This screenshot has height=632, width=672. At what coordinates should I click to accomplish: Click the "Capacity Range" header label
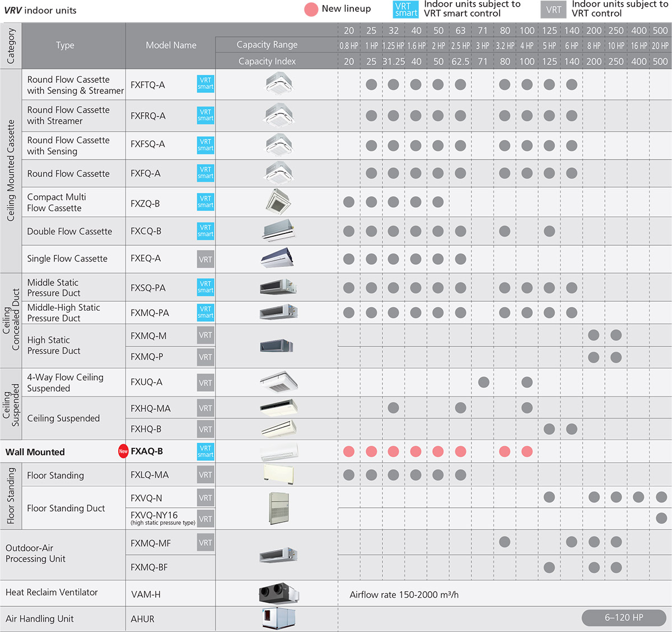pos(267,45)
